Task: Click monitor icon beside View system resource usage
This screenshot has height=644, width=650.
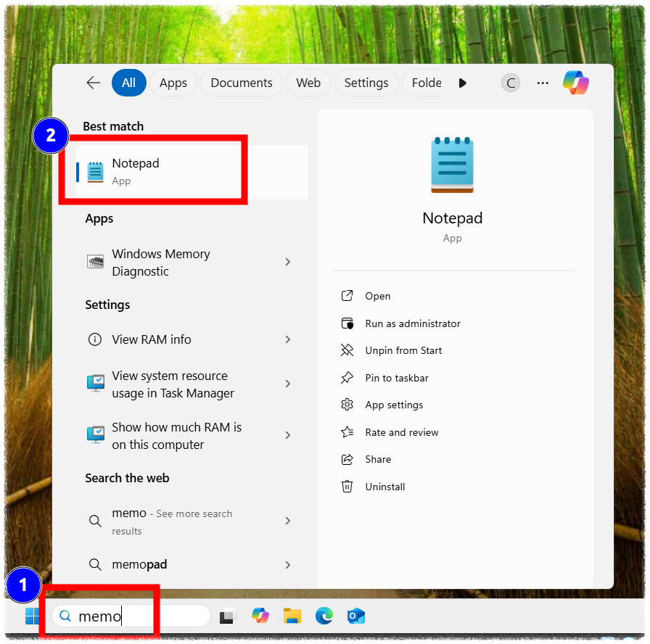Action: 96,384
